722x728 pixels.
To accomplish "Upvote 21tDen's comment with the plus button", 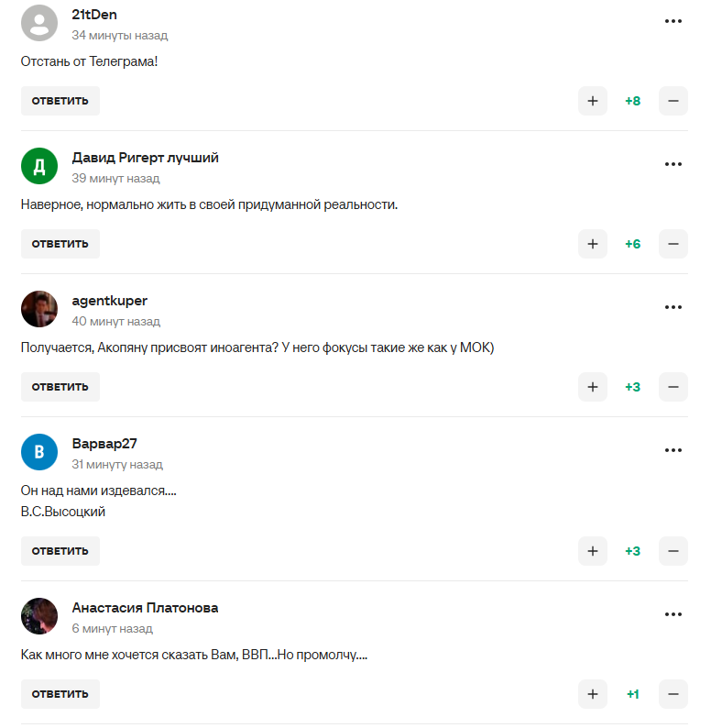I will pos(593,101).
